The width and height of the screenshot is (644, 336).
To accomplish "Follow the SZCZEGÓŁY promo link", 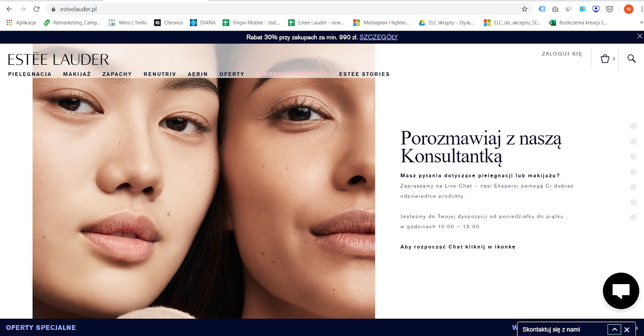I will tap(378, 37).
